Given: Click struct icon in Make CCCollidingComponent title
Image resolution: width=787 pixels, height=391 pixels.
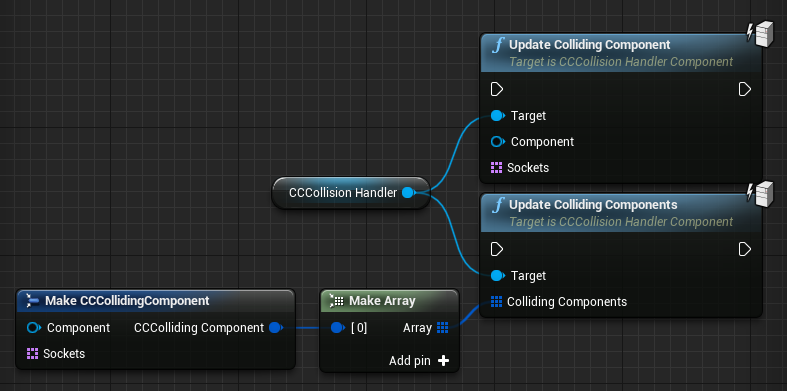Looking at the screenshot, I should (33, 301).
